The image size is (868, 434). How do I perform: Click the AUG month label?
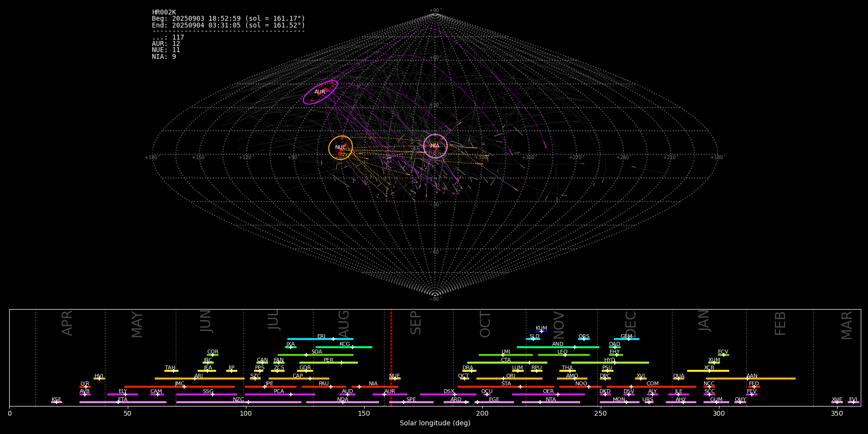(x=344, y=324)
